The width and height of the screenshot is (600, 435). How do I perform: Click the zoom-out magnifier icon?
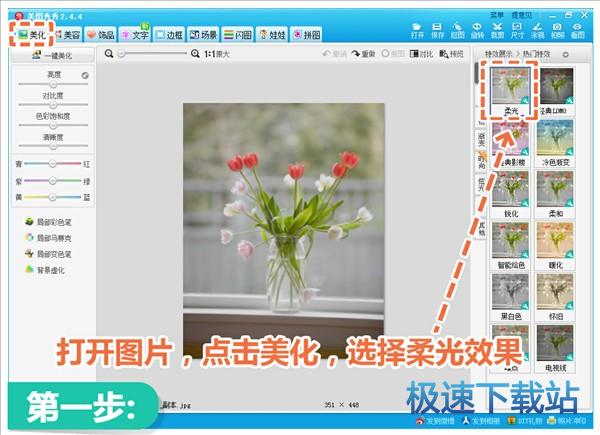109,54
